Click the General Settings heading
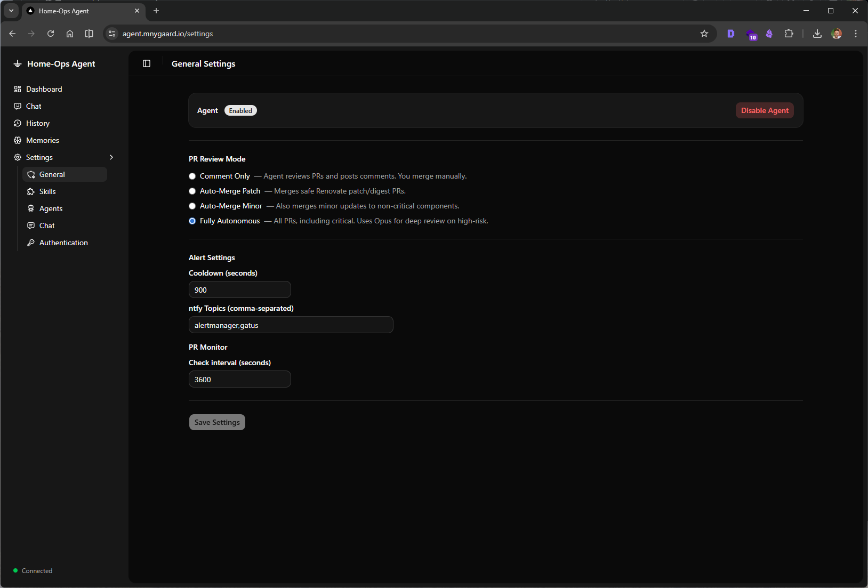The image size is (868, 588). tap(203, 63)
